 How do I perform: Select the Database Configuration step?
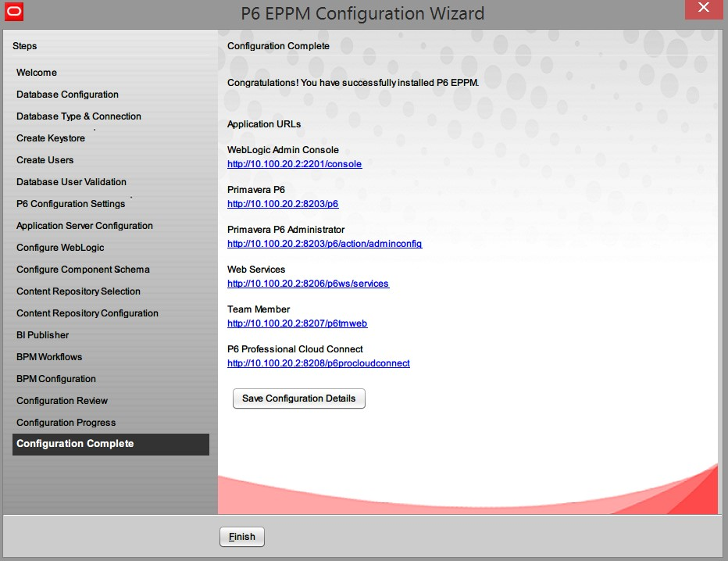coord(67,95)
